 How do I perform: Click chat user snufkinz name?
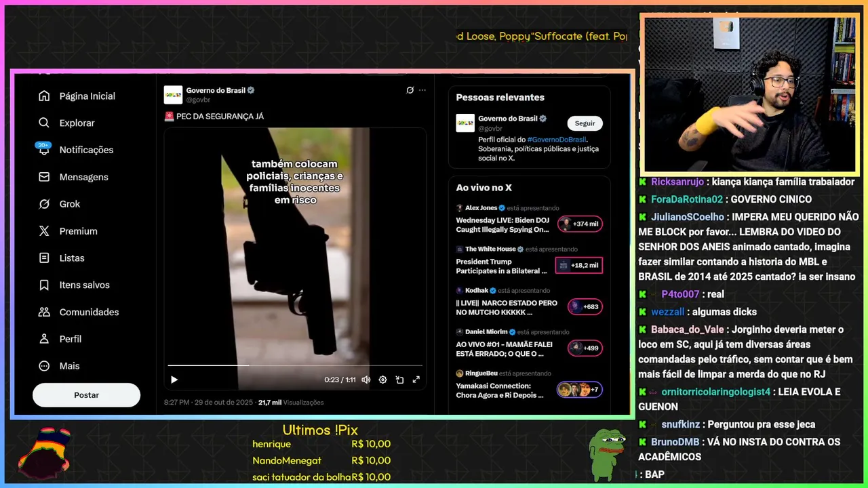[x=682, y=424]
